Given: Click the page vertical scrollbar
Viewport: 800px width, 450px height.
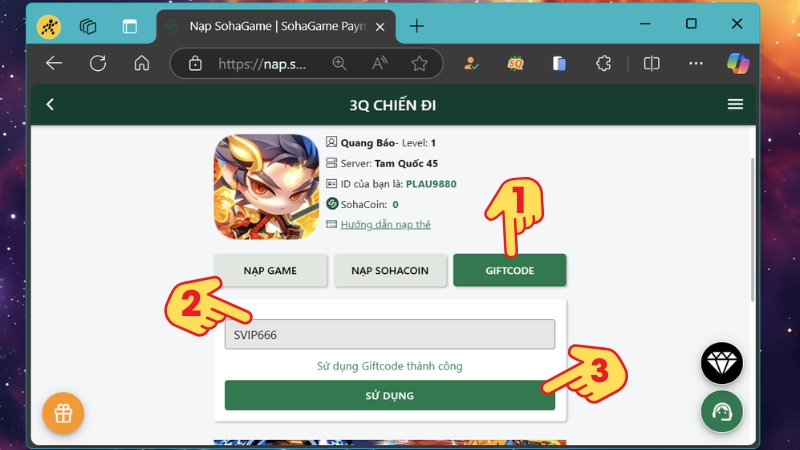Looking at the screenshot, I should (x=752, y=230).
